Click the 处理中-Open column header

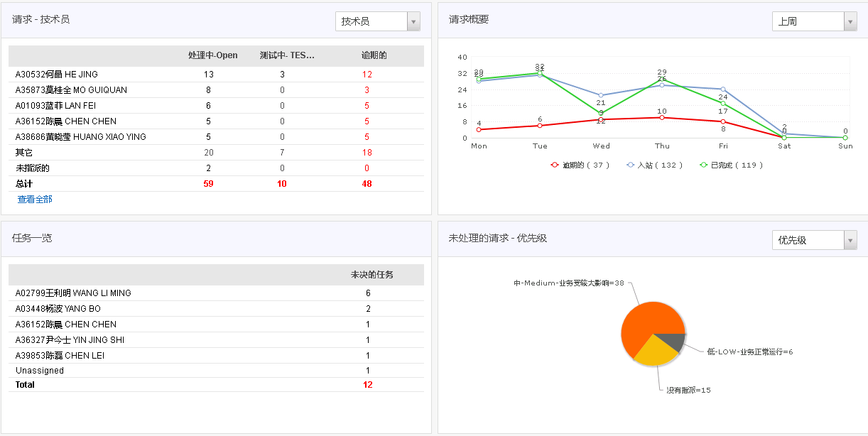tap(213, 55)
